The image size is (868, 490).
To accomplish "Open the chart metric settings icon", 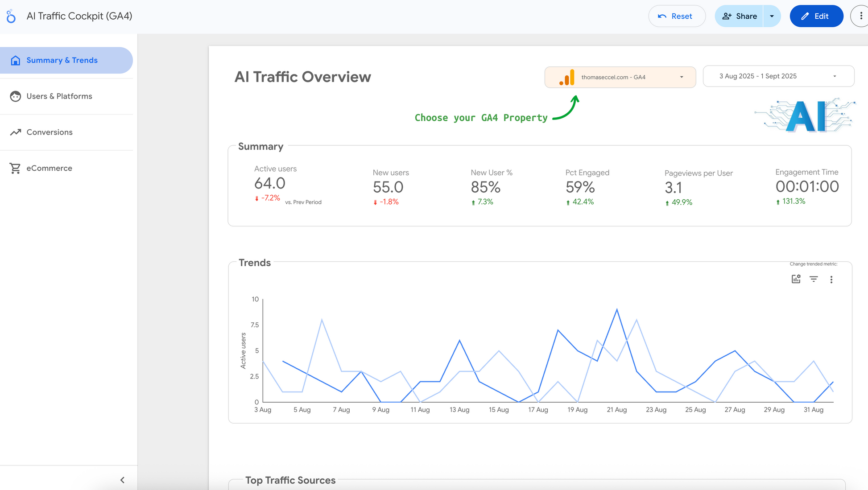I will pos(796,279).
